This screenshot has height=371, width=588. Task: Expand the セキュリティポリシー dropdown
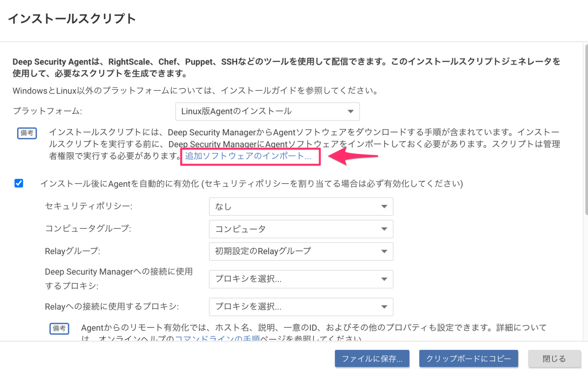tap(301, 207)
